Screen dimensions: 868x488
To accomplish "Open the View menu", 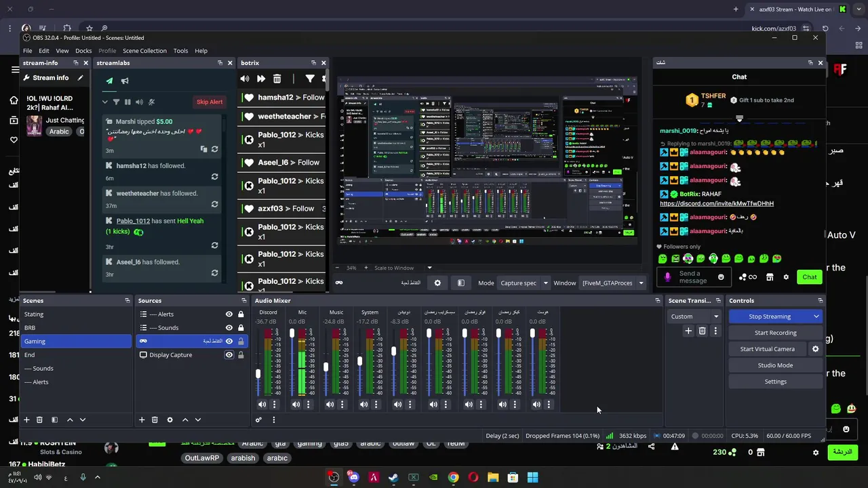I will pyautogui.click(x=62, y=51).
